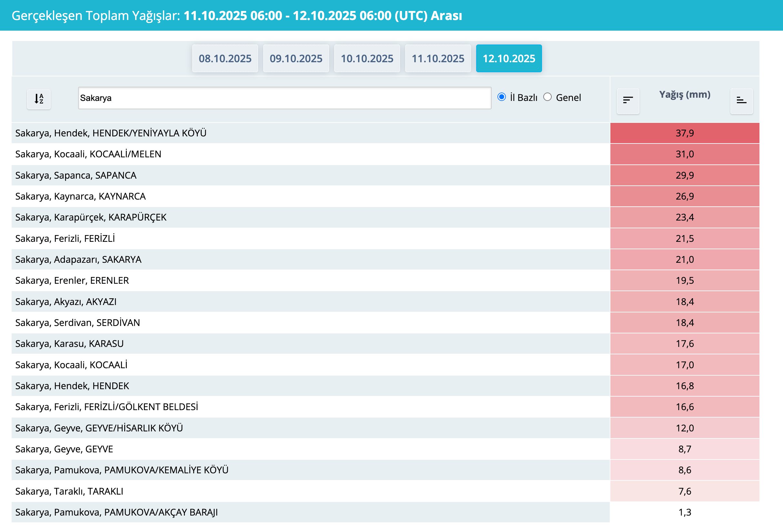Select the İl Bazlı radio button
Screen dimensions: 783x532
[x=501, y=97]
